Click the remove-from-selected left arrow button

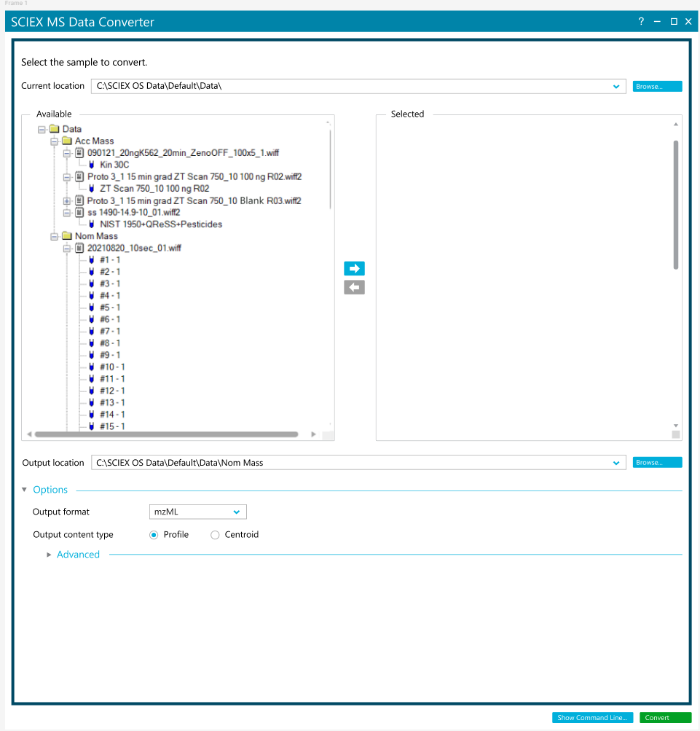pyautogui.click(x=354, y=287)
